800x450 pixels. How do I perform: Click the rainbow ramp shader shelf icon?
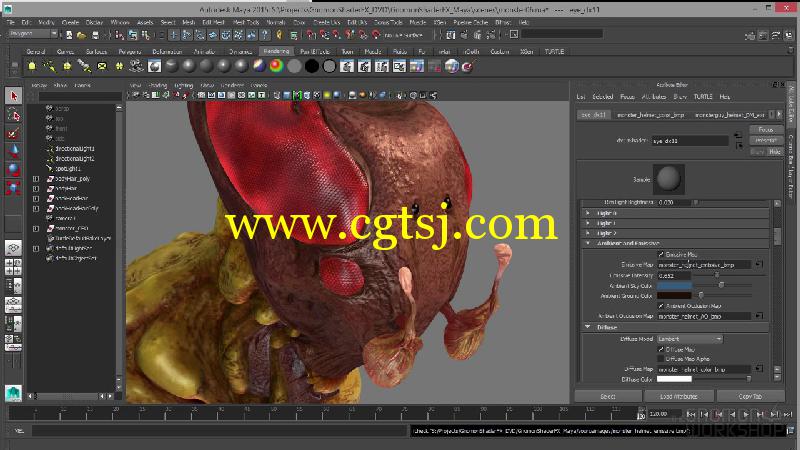(x=277, y=66)
